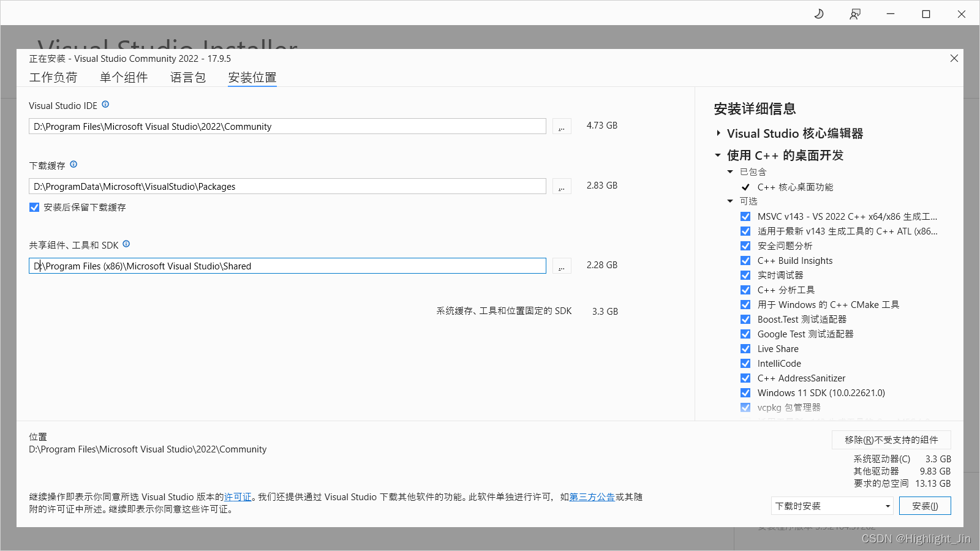Click the info icon next to 共享组件、工具和 SDK
980x551 pixels.
point(126,244)
